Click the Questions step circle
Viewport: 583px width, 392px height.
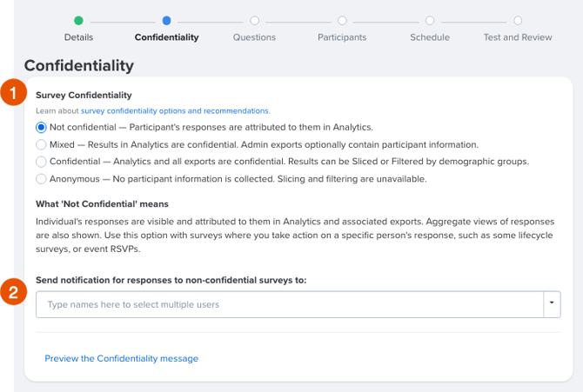pyautogui.click(x=254, y=21)
